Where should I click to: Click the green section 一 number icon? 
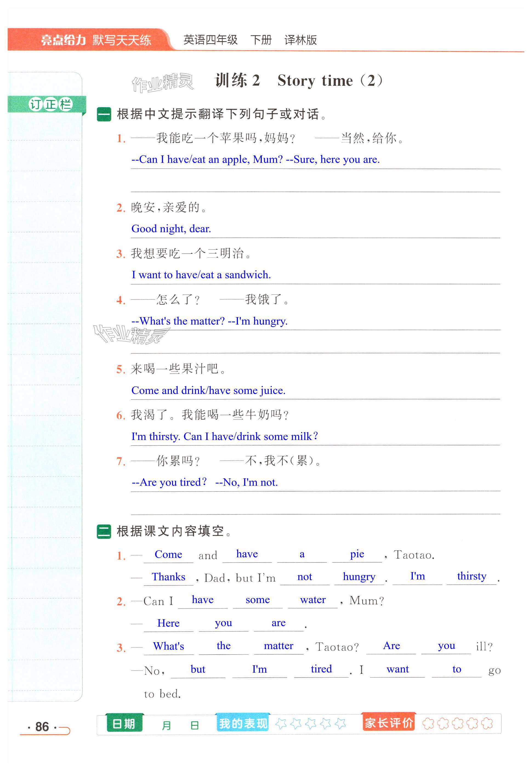pyautogui.click(x=104, y=114)
